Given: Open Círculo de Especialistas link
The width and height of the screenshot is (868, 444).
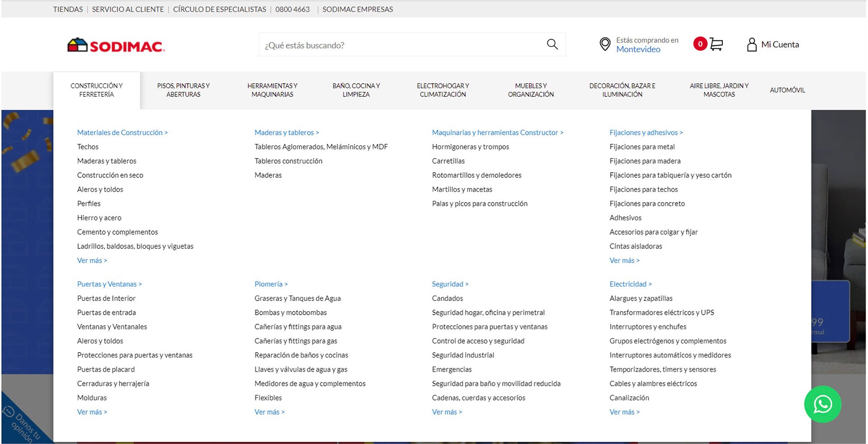Looking at the screenshot, I should [219, 9].
